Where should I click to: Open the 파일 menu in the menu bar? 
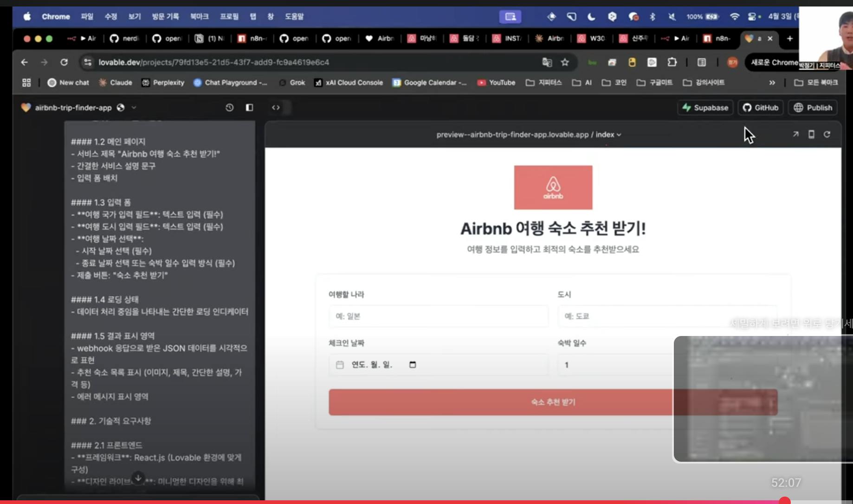tap(87, 17)
